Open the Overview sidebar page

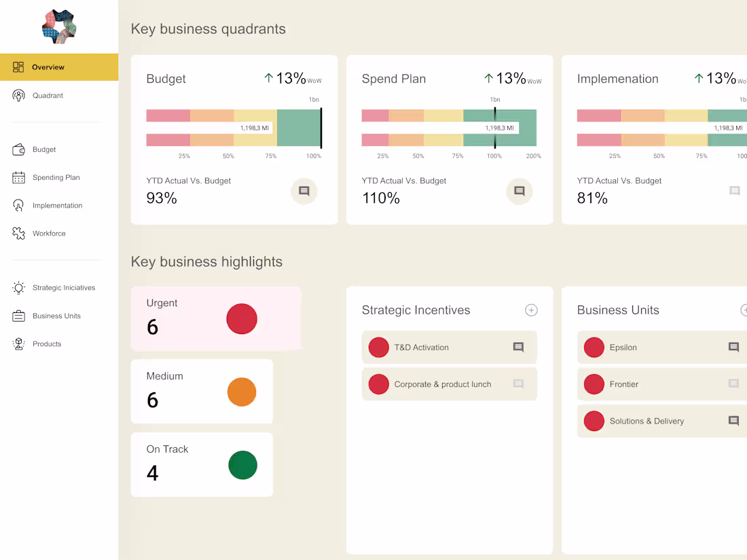point(58,67)
